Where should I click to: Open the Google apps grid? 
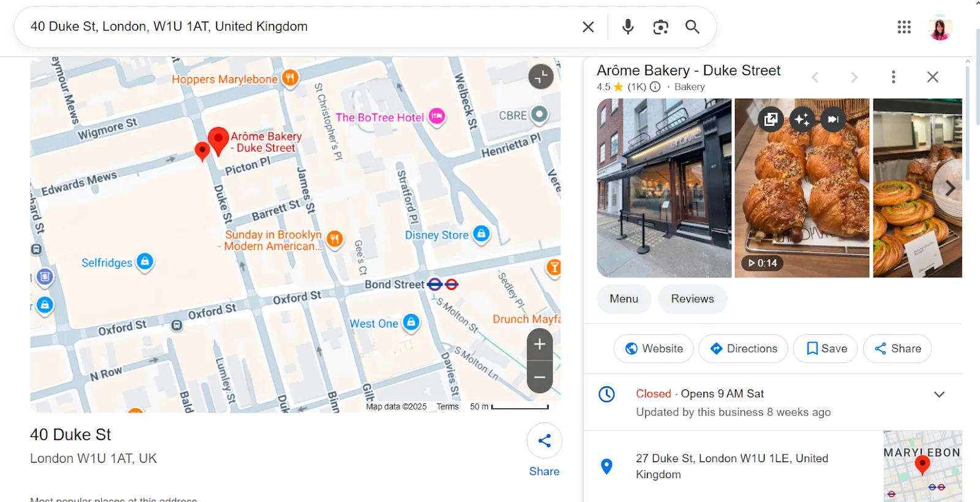(x=904, y=27)
